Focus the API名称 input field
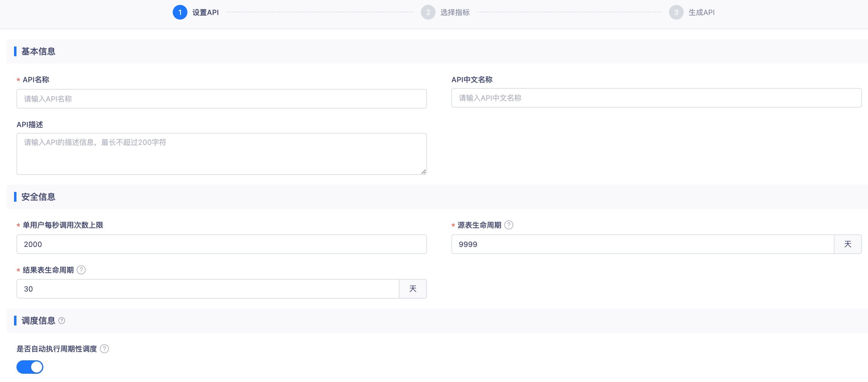The width and height of the screenshot is (868, 382). pos(221,98)
